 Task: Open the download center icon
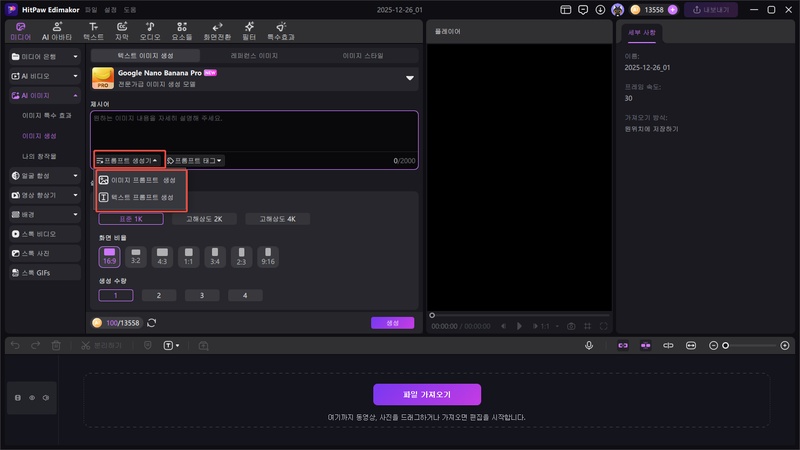click(600, 10)
